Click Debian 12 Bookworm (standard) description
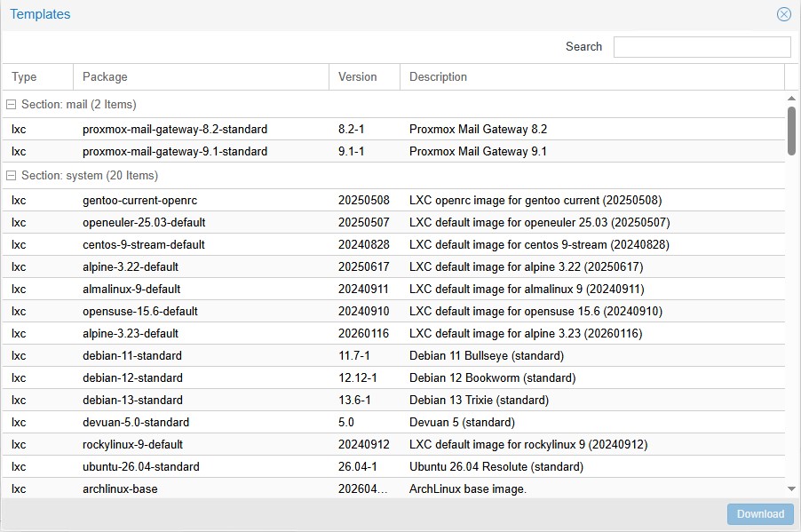 (493, 378)
